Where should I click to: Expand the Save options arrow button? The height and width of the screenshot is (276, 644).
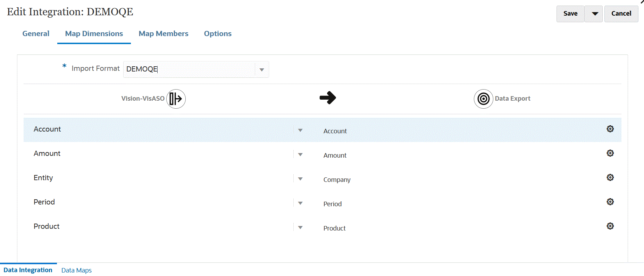coord(595,14)
